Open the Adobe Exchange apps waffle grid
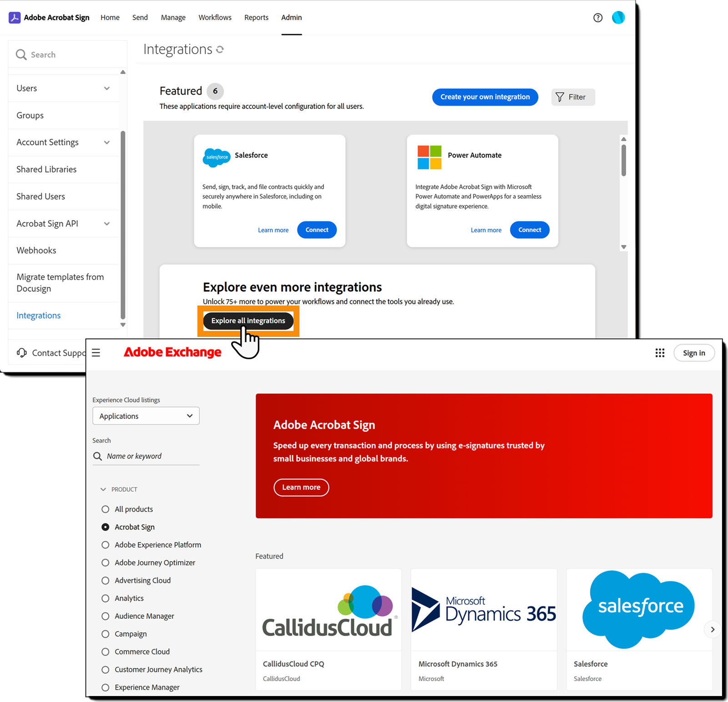The height and width of the screenshot is (702, 728). pos(660,353)
